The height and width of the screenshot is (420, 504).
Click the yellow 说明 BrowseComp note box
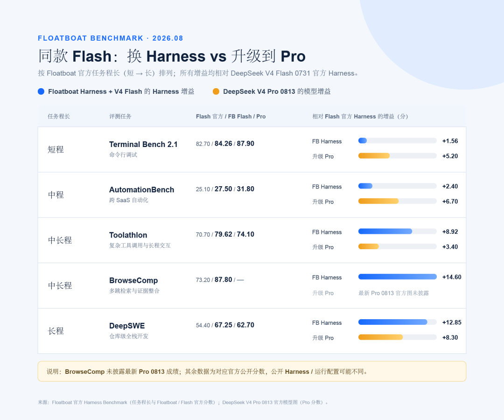tap(252, 371)
